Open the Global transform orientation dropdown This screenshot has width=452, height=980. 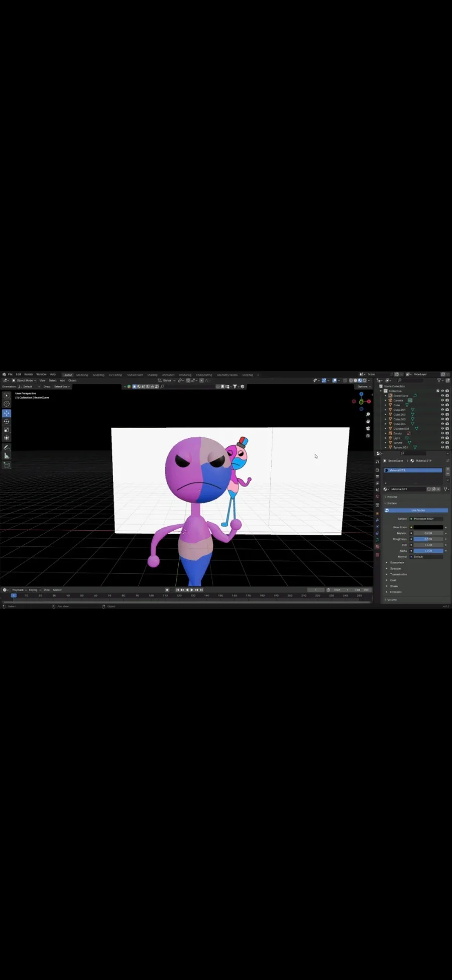tap(167, 380)
